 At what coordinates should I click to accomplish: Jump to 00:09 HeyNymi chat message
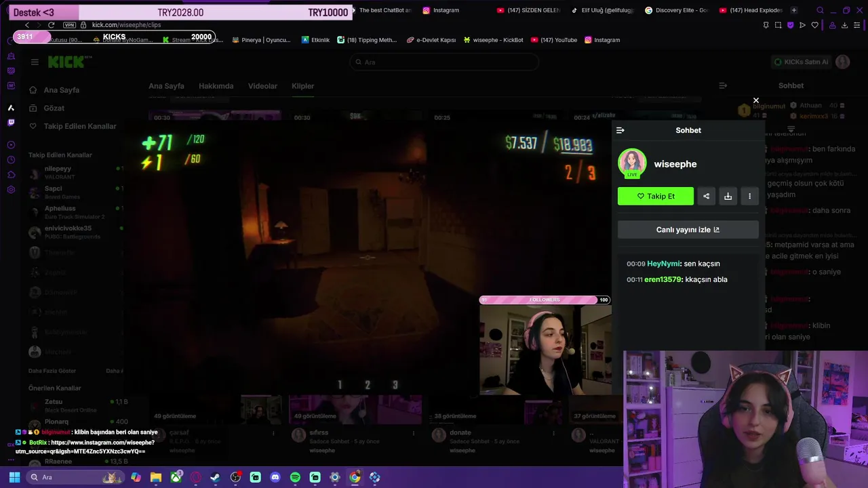(x=673, y=264)
